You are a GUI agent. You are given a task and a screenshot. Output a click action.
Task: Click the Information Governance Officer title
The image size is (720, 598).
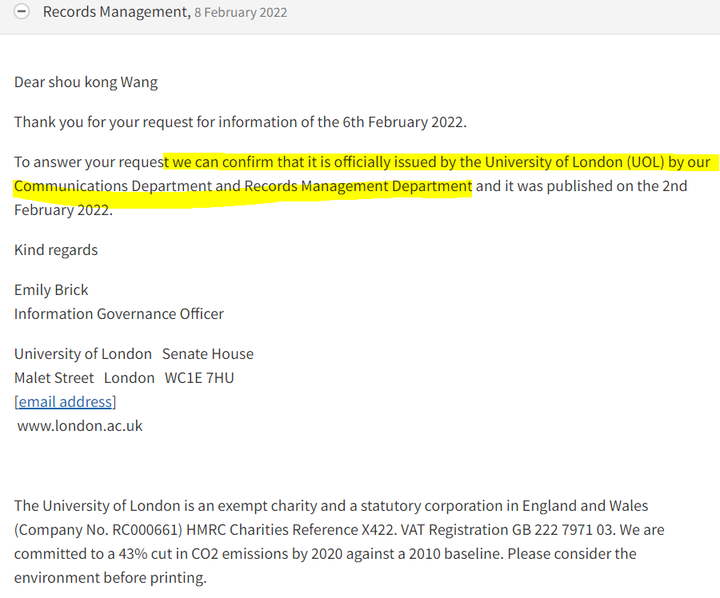119,314
